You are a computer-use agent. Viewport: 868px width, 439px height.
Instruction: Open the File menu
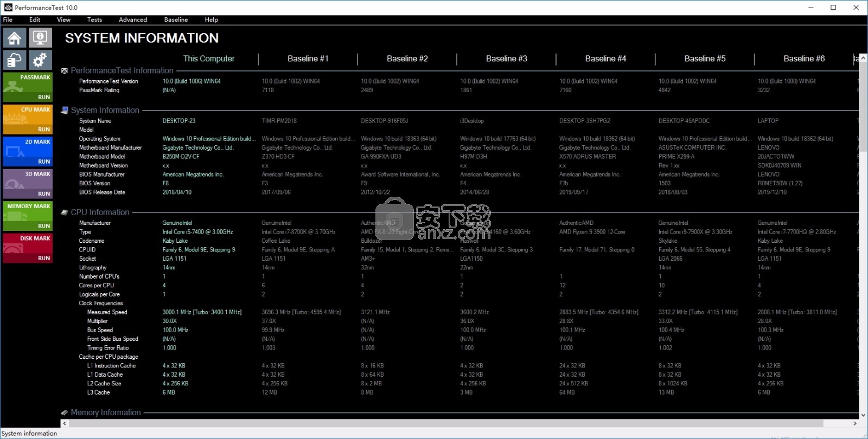click(8, 20)
